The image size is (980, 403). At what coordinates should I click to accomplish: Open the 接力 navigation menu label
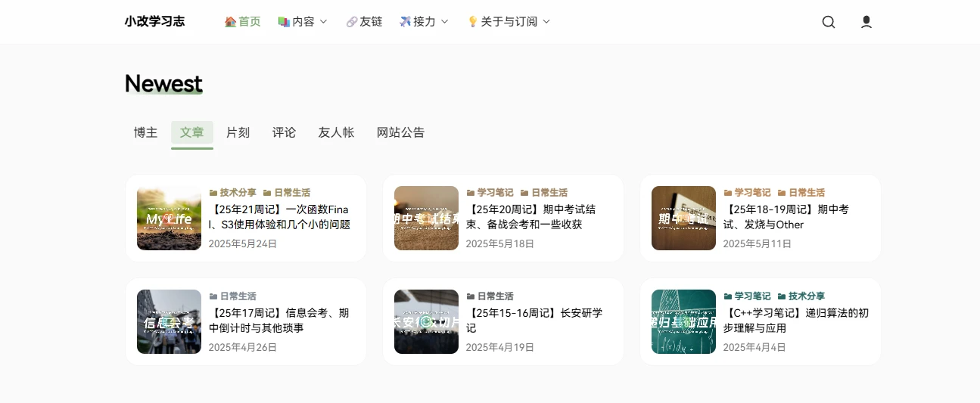[425, 22]
